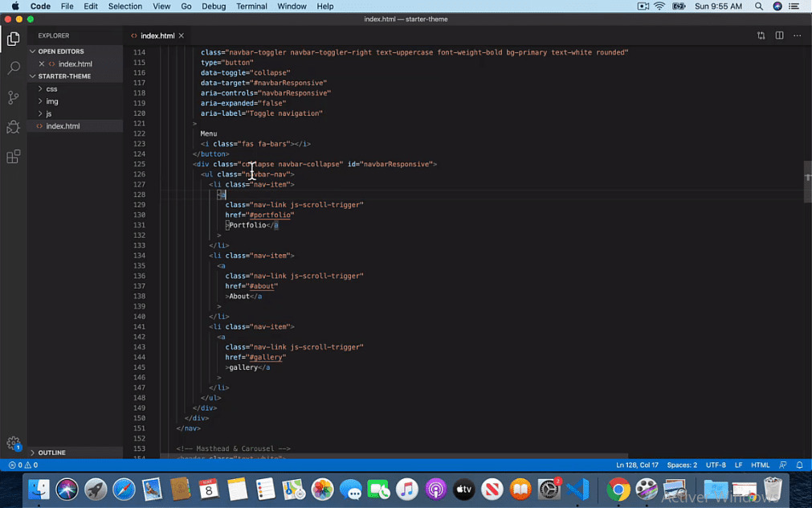Open the Extensions view
Screen dimensions: 812x508
(x=13, y=156)
